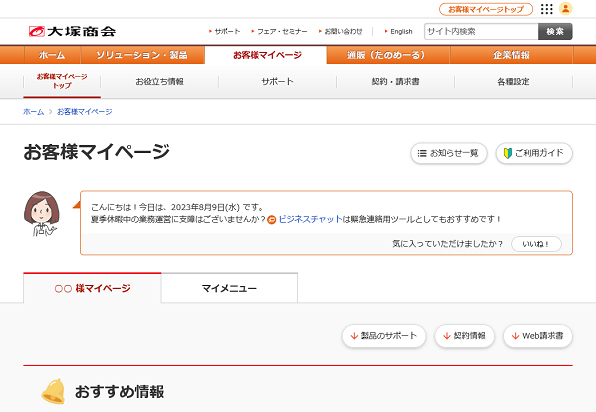
Task: Open the apps grid menu icon
Action: coord(547,9)
